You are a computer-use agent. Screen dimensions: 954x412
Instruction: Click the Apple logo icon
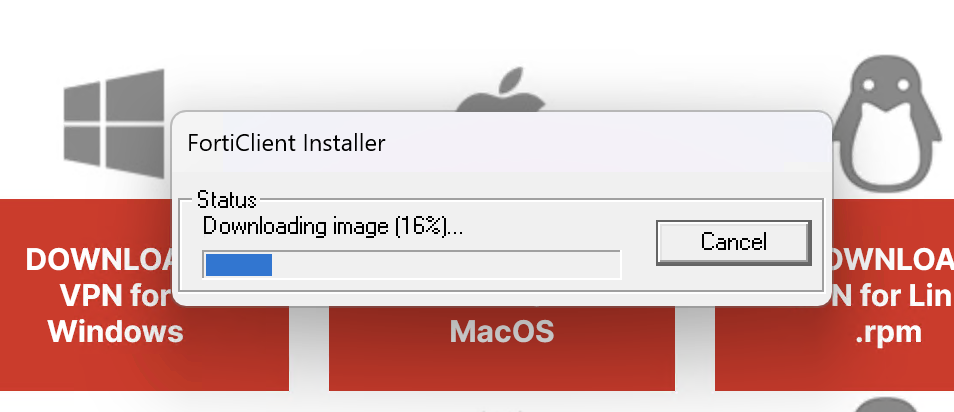click(x=500, y=89)
